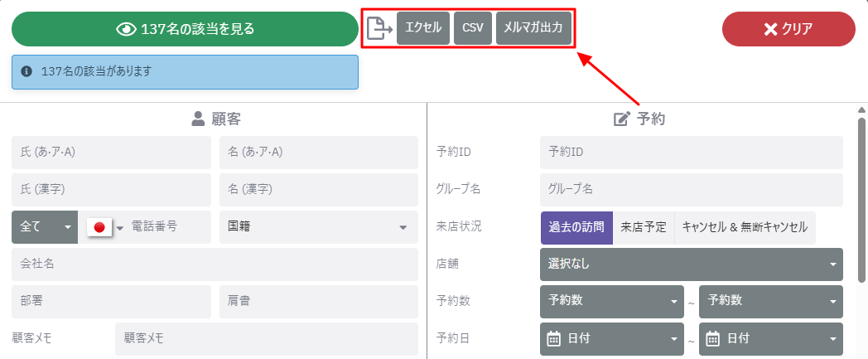Viewport: 868px width, 359px height.
Task: Open the first 予約数 dropdown
Action: 612,302
